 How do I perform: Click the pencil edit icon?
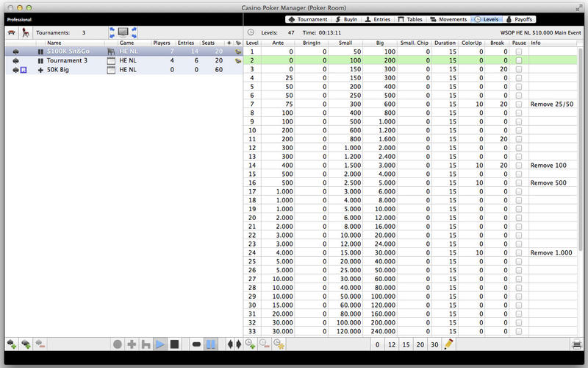[449, 344]
